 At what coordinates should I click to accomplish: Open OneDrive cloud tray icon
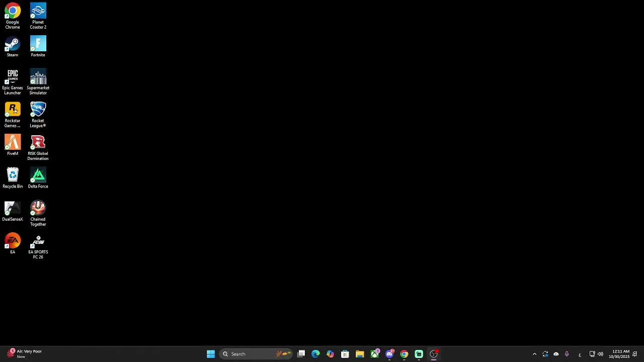[556, 354]
